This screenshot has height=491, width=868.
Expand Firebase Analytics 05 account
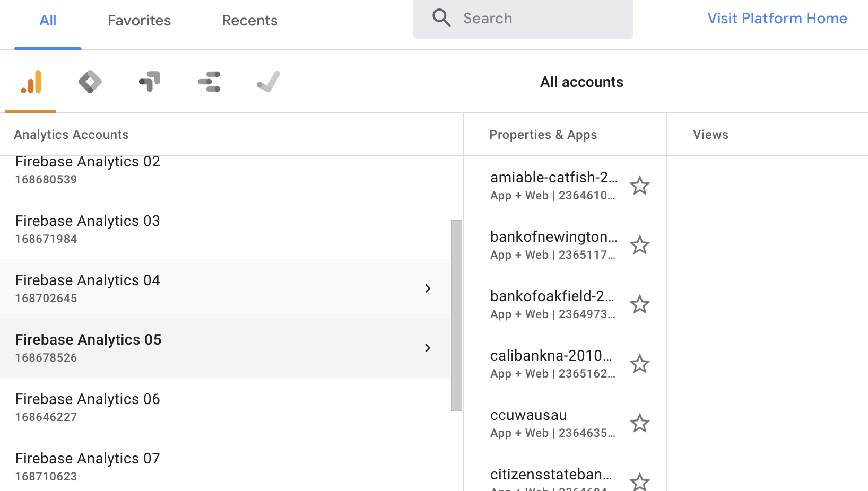click(428, 348)
